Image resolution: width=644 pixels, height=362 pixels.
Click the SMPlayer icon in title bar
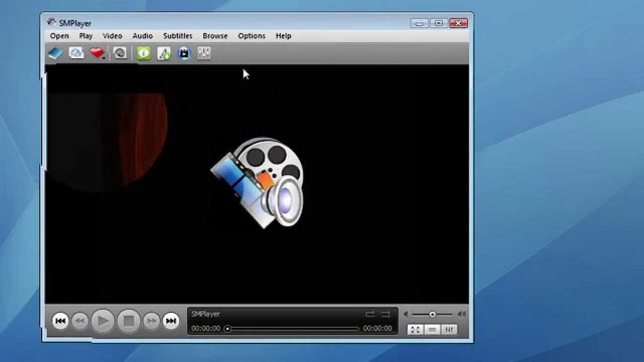pos(51,23)
